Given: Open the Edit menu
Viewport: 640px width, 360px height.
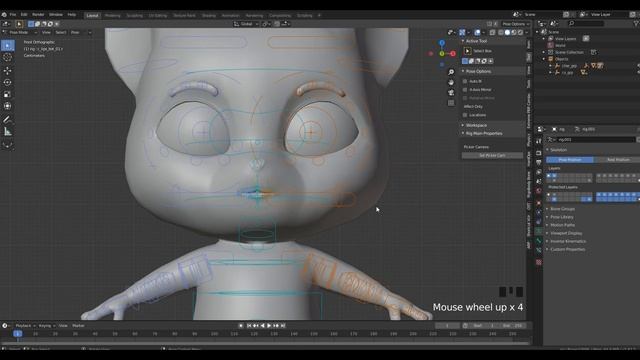Looking at the screenshot, I should coord(24,15).
